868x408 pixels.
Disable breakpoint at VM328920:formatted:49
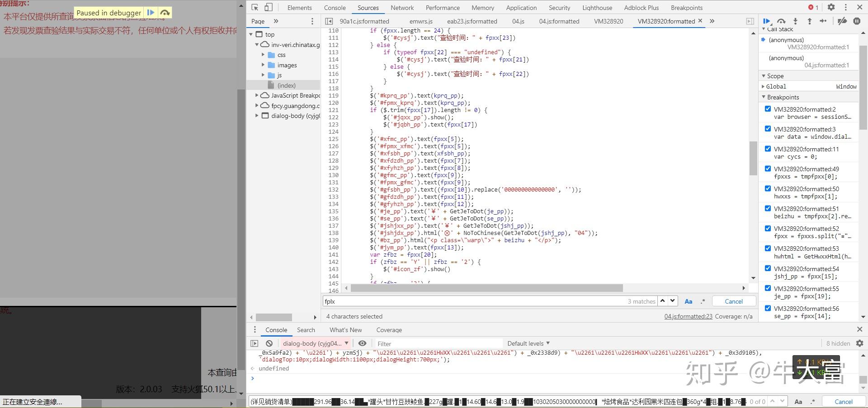[x=768, y=169]
